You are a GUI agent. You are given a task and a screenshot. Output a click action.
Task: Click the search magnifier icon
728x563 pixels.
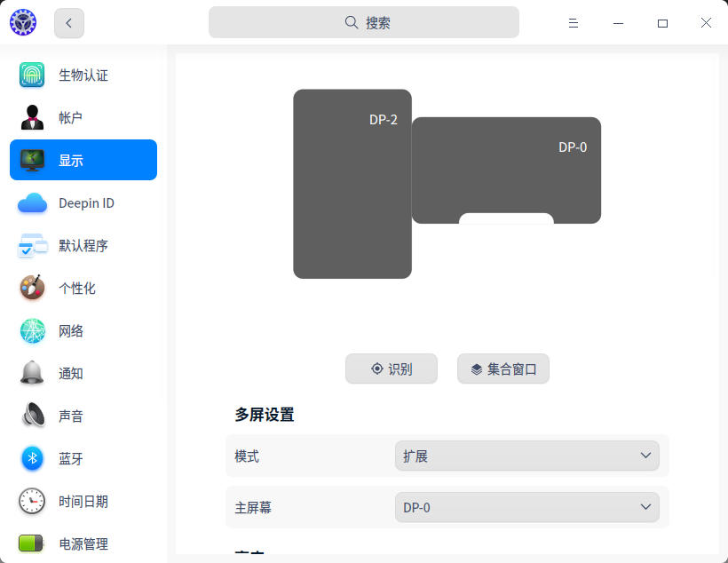pos(352,22)
